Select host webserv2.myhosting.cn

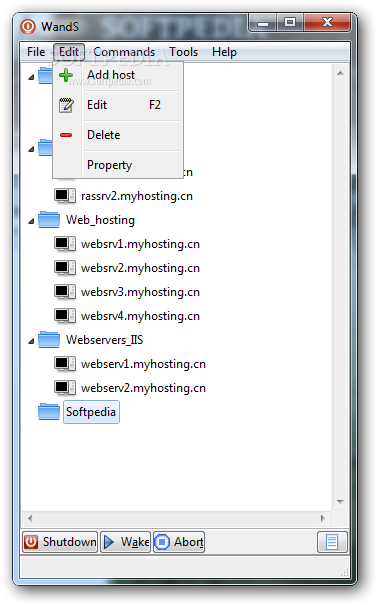[x=143, y=388]
